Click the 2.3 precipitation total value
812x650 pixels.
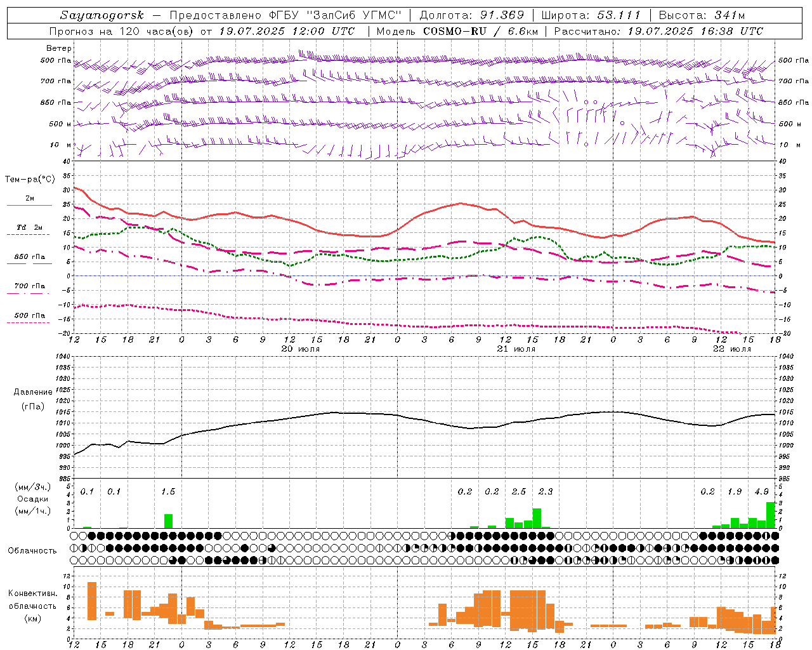click(x=546, y=492)
